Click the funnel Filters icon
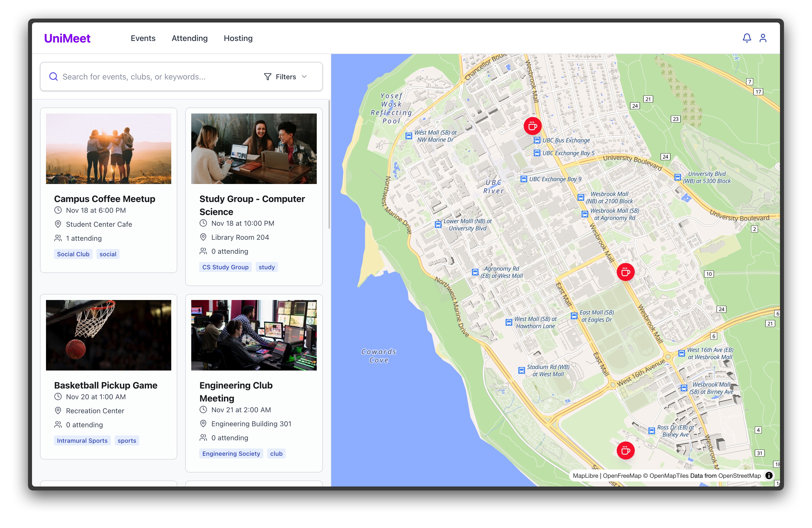 [x=268, y=77]
